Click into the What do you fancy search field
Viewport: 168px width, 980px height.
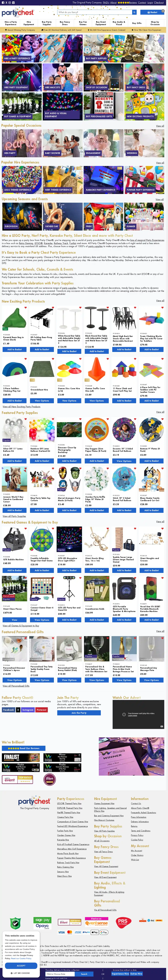click(94, 12)
